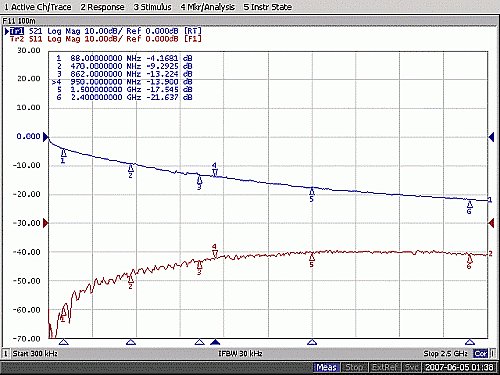Viewport: 500px width, 375px height.
Task: Open the Active Ch/Trace menu
Action: (38, 7)
